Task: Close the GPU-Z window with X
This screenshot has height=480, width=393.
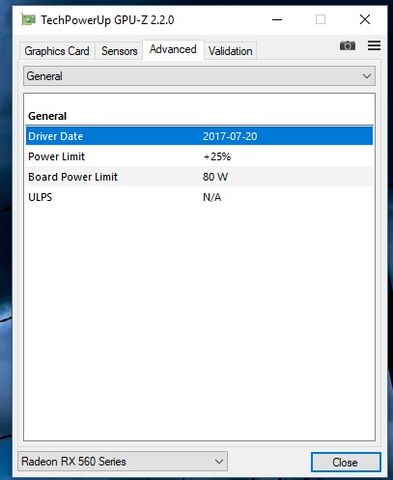Action: point(365,19)
